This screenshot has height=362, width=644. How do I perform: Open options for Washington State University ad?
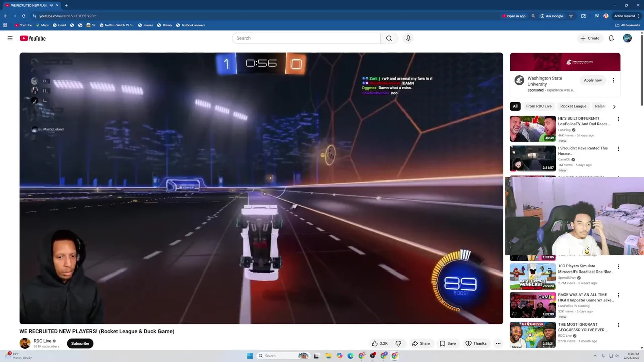pyautogui.click(x=613, y=80)
